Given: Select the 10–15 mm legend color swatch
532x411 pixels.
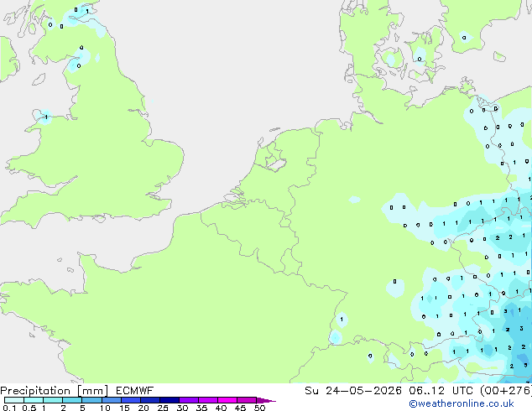Looking at the screenshot, I should click(112, 400).
